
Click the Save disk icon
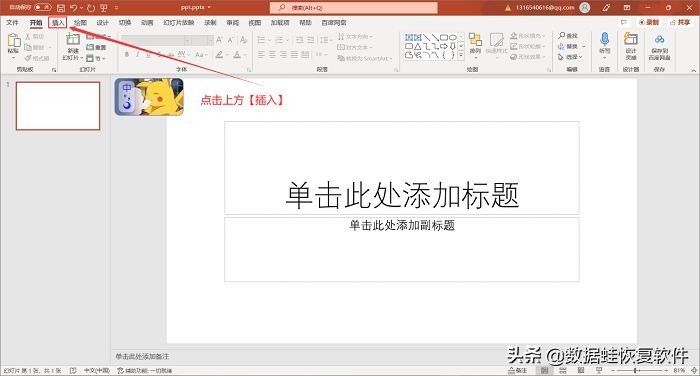pyautogui.click(x=61, y=8)
